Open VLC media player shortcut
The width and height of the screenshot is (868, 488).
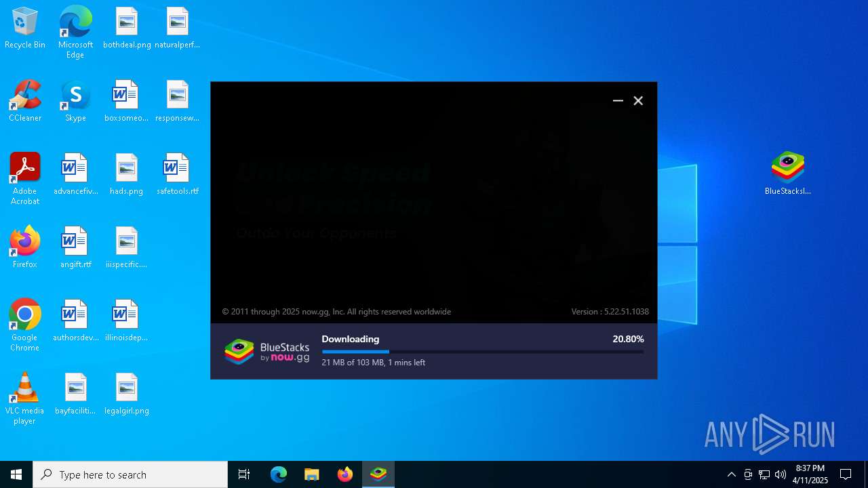click(x=25, y=399)
